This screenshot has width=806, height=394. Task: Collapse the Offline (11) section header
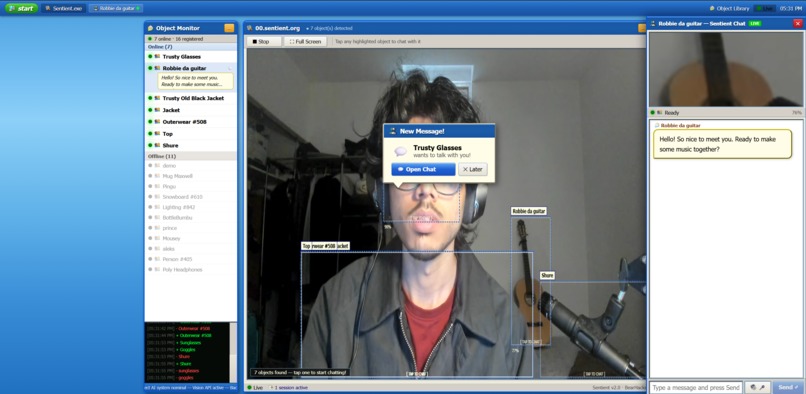tap(191, 156)
